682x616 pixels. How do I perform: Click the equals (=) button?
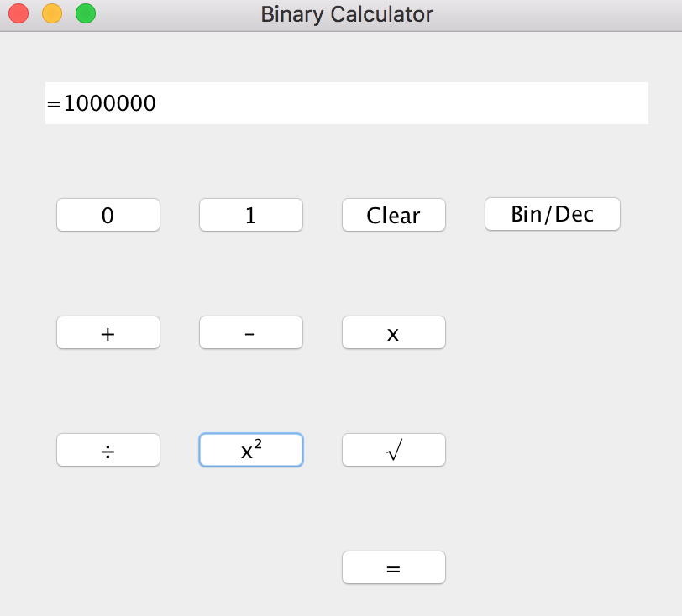(394, 567)
